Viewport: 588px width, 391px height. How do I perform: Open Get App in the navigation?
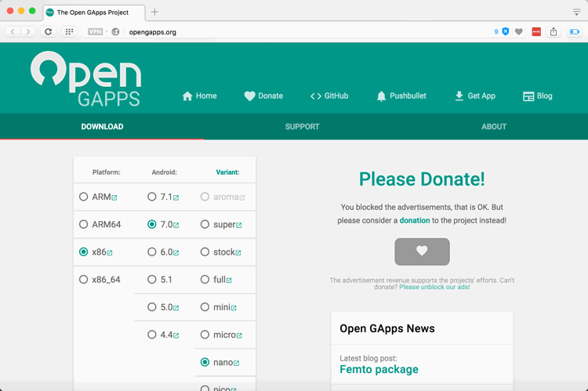click(x=475, y=96)
